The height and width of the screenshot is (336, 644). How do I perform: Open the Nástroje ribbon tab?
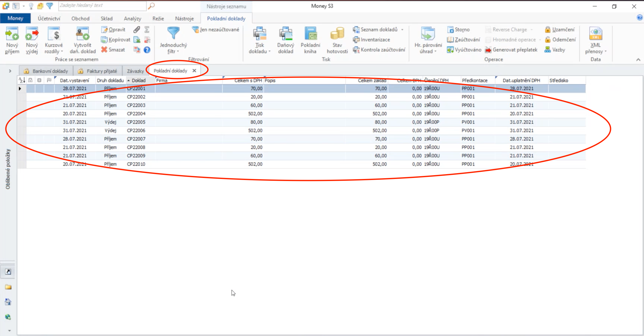pyautogui.click(x=184, y=18)
